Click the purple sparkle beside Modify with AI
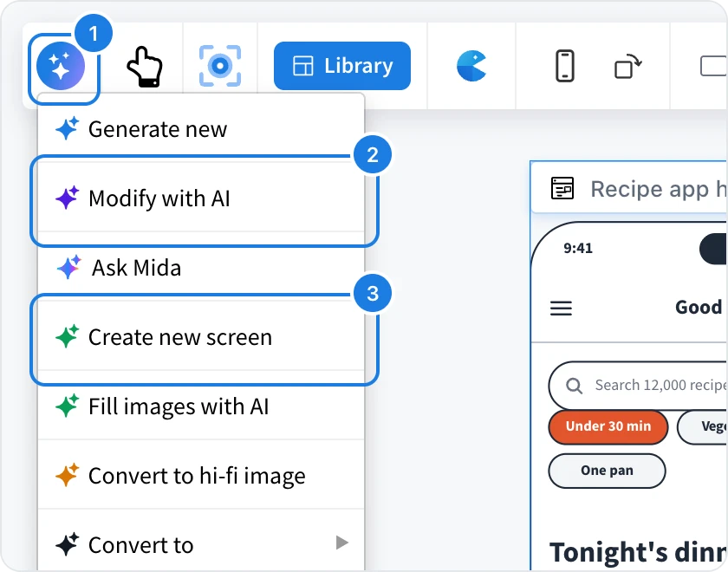The height and width of the screenshot is (572, 728). (68, 198)
